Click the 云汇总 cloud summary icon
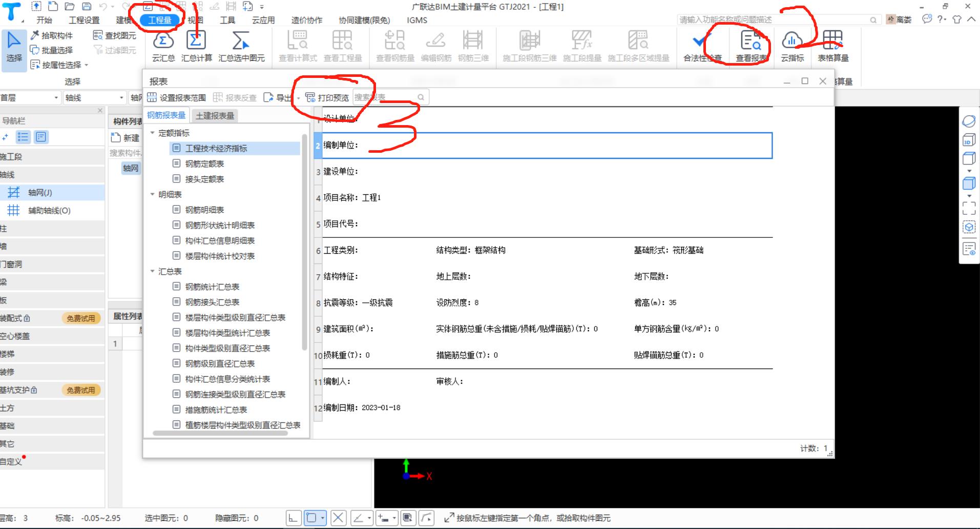The image size is (980, 529). (x=163, y=46)
